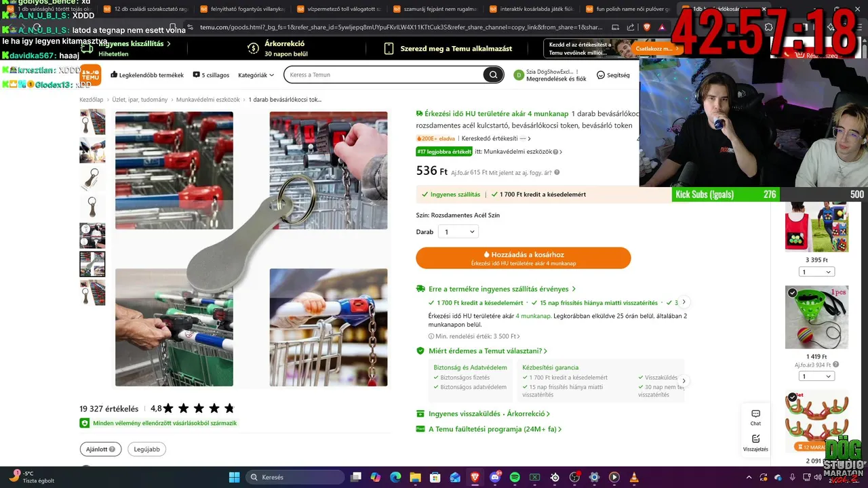Click Üzlet, ipar, tudomány breadcrumb

pos(140,100)
